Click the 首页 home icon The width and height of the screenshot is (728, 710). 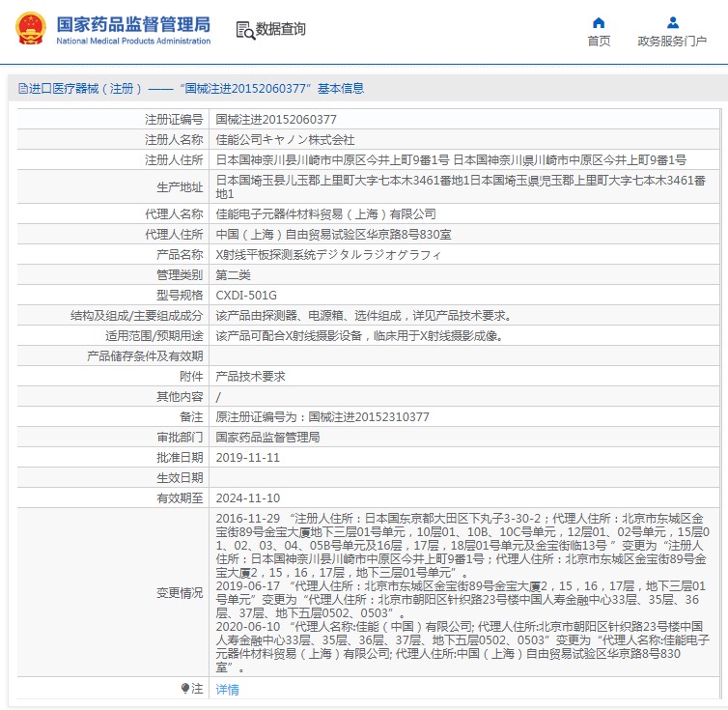tap(599, 23)
